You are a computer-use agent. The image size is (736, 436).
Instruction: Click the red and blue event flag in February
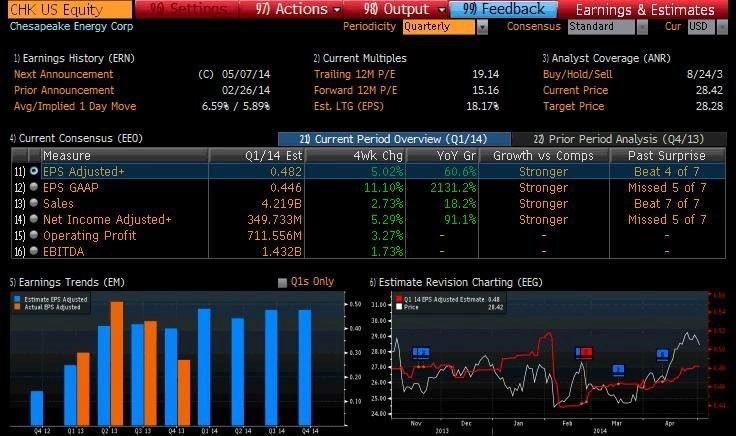coord(584,352)
